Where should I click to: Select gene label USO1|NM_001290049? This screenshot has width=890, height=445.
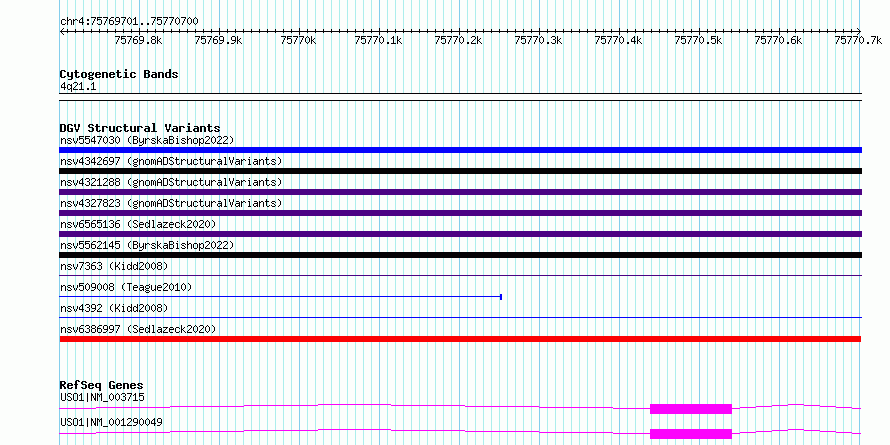click(111, 422)
